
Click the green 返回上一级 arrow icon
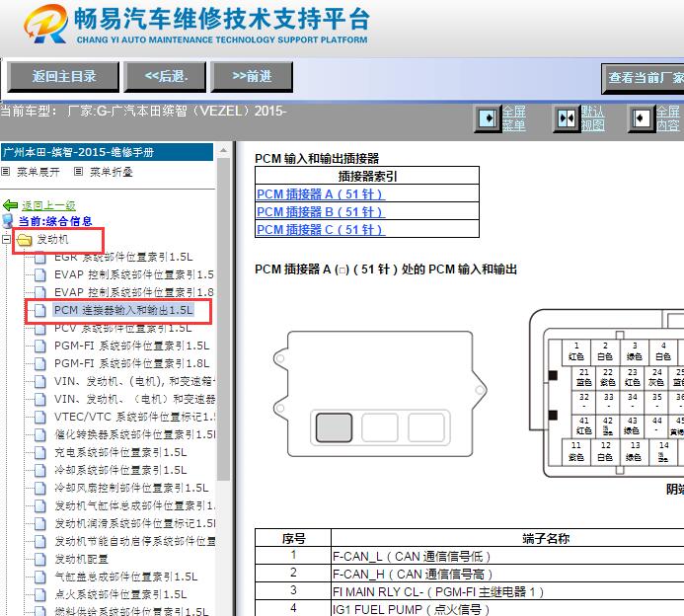[11, 205]
